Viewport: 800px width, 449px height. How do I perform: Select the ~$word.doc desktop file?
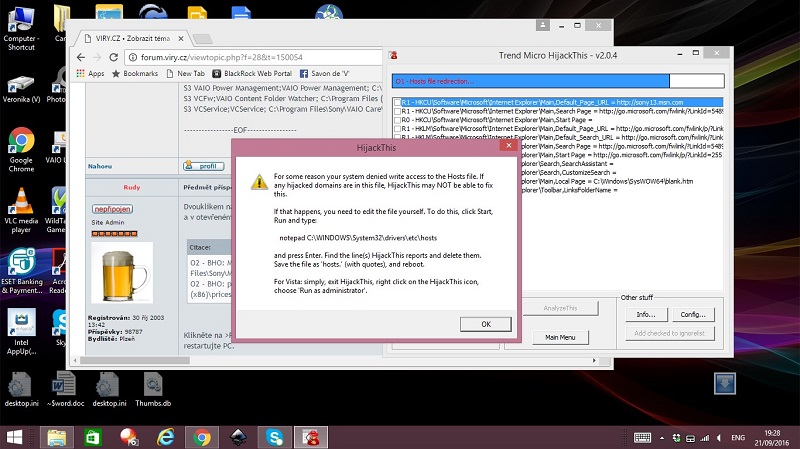65,389
